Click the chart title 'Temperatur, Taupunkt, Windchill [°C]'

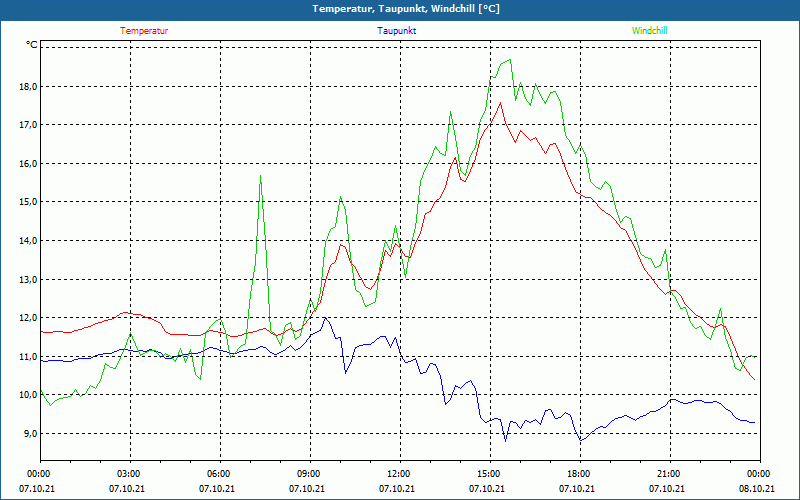point(406,9)
